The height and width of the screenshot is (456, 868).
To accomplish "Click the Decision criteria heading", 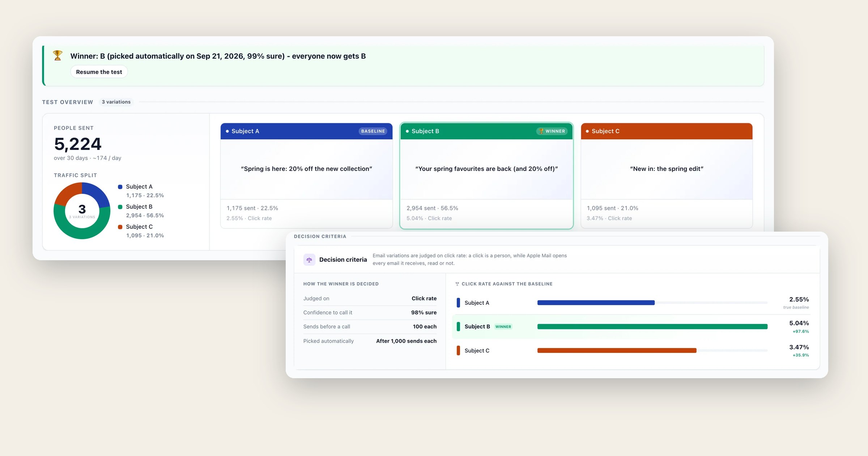I will click(343, 259).
